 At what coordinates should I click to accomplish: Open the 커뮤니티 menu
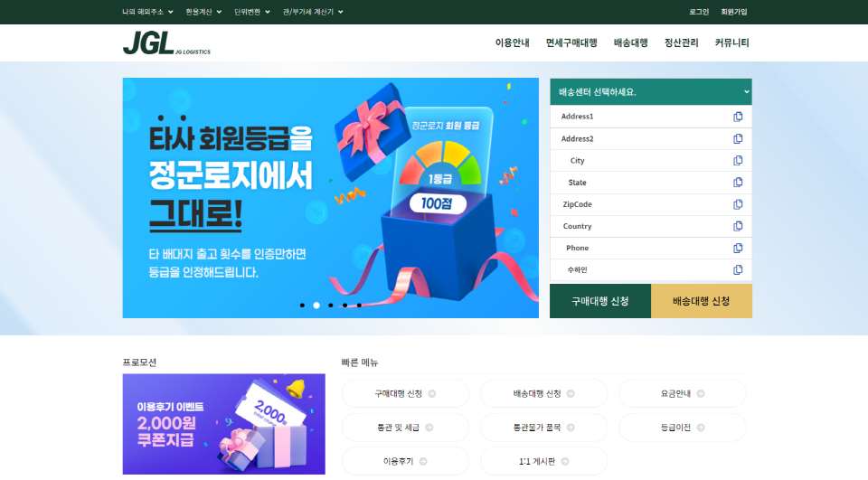tap(731, 42)
